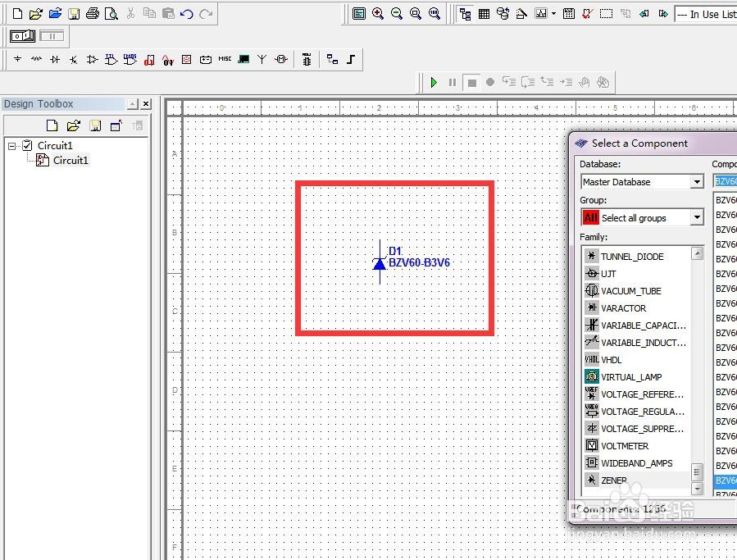Toggle the simulation pause switch

(x=52, y=36)
